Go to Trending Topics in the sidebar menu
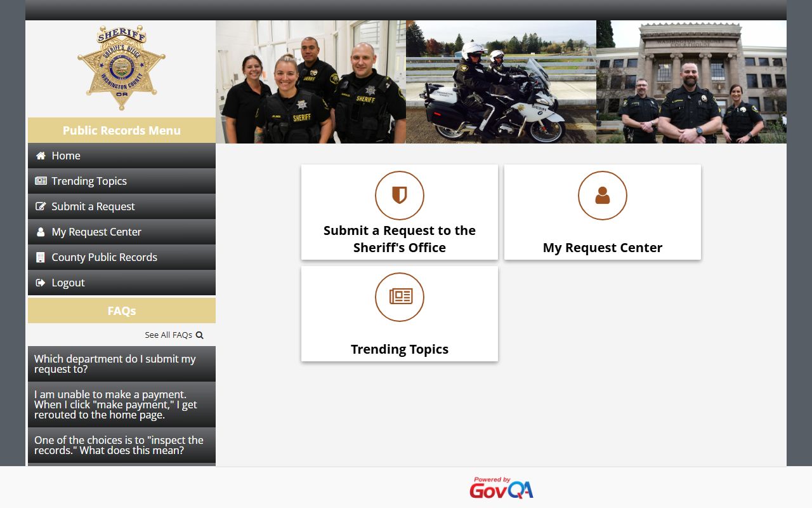812x508 pixels. pyautogui.click(x=122, y=181)
